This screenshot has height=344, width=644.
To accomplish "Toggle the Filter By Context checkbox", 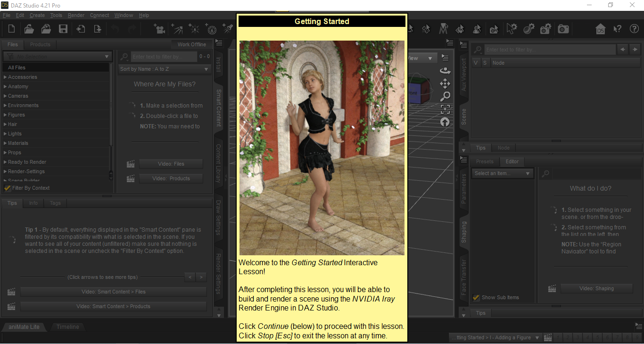I will pyautogui.click(x=8, y=188).
